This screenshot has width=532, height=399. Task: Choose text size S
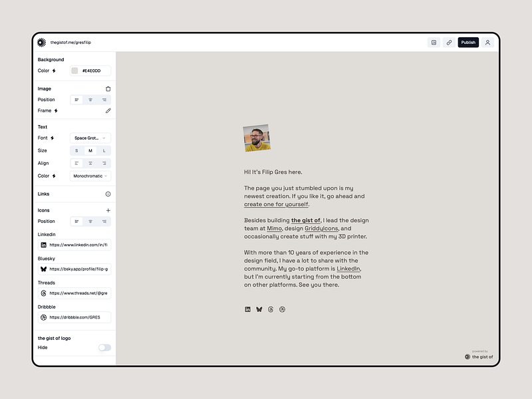76,151
